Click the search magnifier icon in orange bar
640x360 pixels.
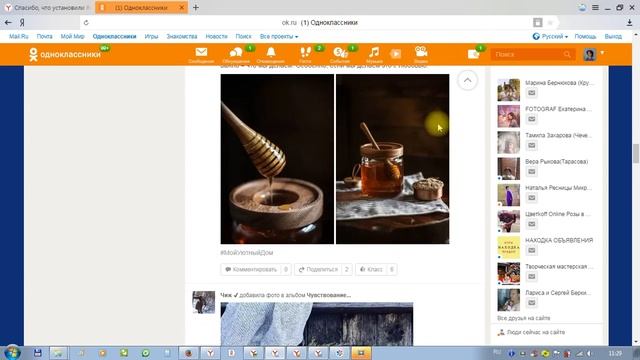pos(567,54)
